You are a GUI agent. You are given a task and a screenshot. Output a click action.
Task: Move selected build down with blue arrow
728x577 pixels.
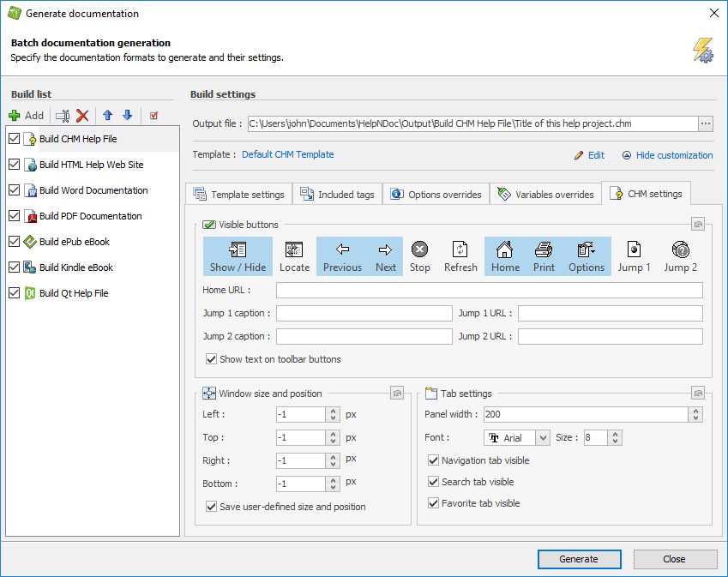[127, 115]
